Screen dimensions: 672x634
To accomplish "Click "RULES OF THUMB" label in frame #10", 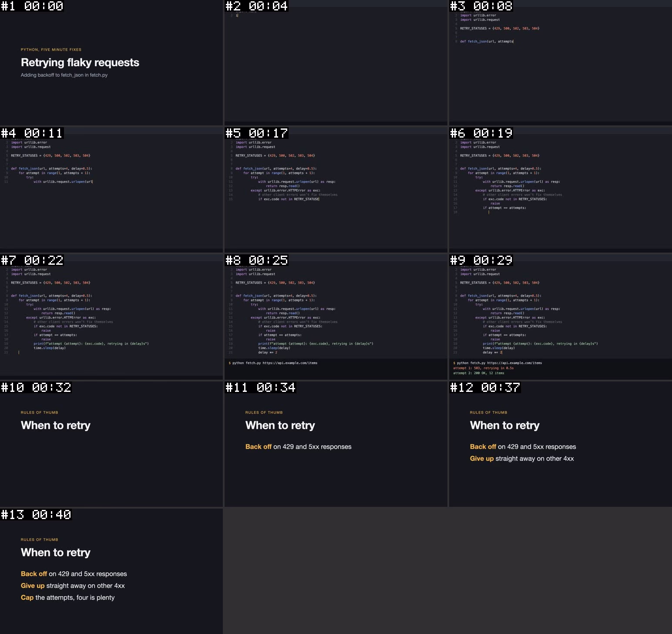I will 39,412.
